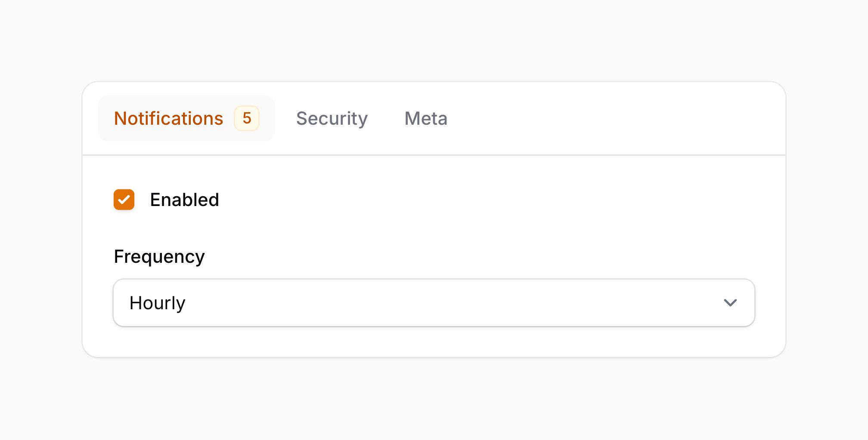Change frequency from Hourly via the dropdown
Viewport: 868px width, 440px height.
pos(434,303)
